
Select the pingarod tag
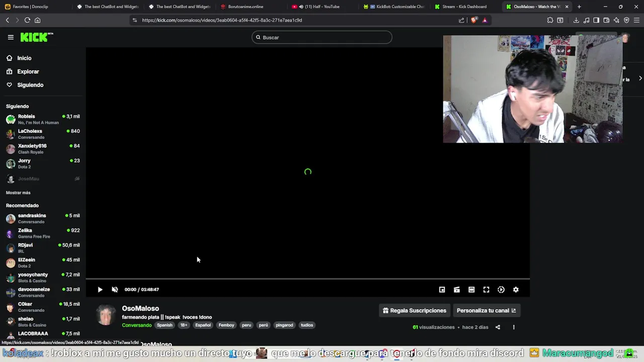[x=284, y=325]
